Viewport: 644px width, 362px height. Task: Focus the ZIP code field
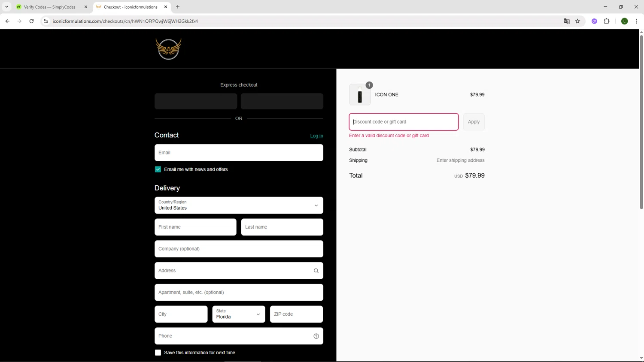[297, 314]
